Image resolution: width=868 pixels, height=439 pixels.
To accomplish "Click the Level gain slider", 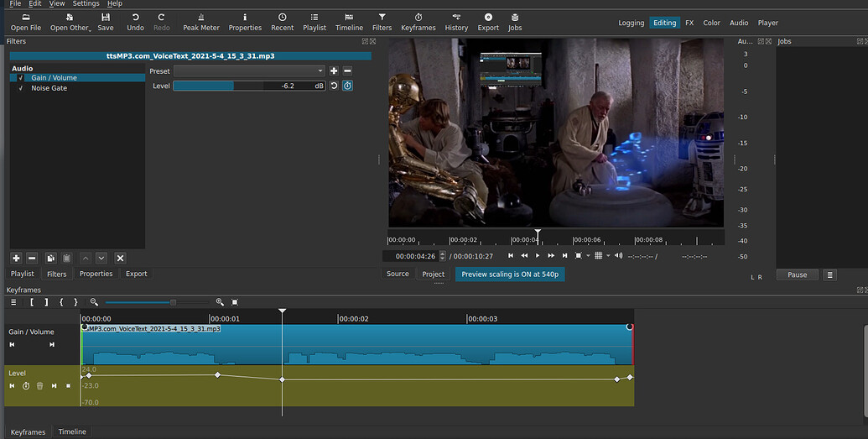I will (x=249, y=86).
